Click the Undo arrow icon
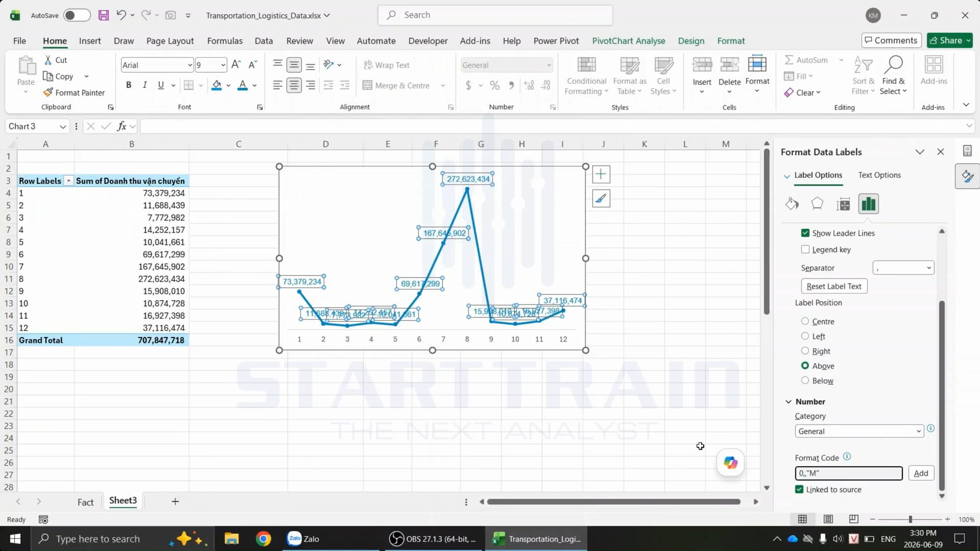980x551 pixels. [x=121, y=15]
